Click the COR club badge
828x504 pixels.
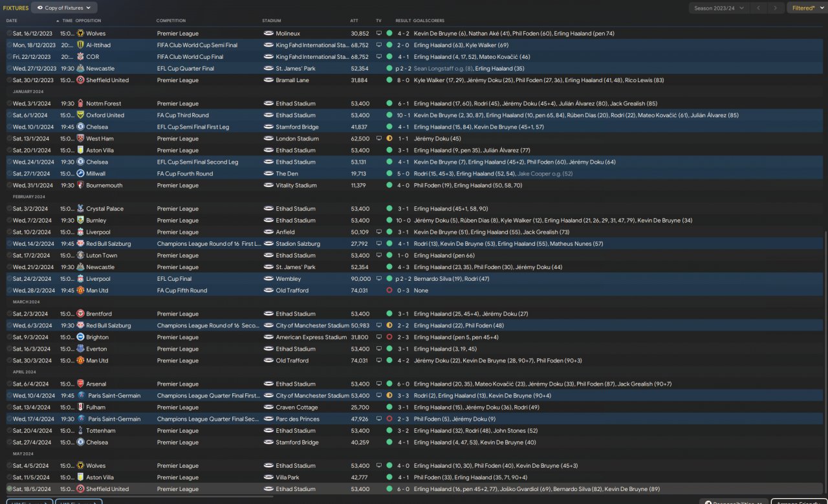[x=80, y=57]
